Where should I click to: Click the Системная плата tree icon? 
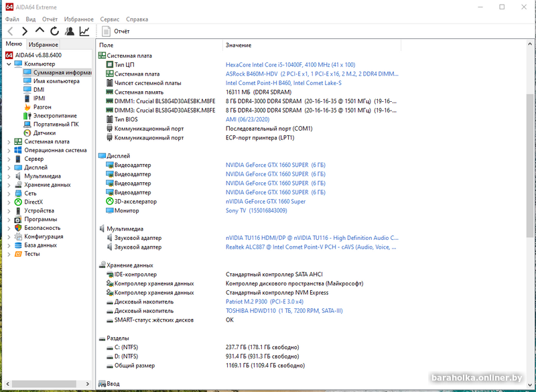18,141
